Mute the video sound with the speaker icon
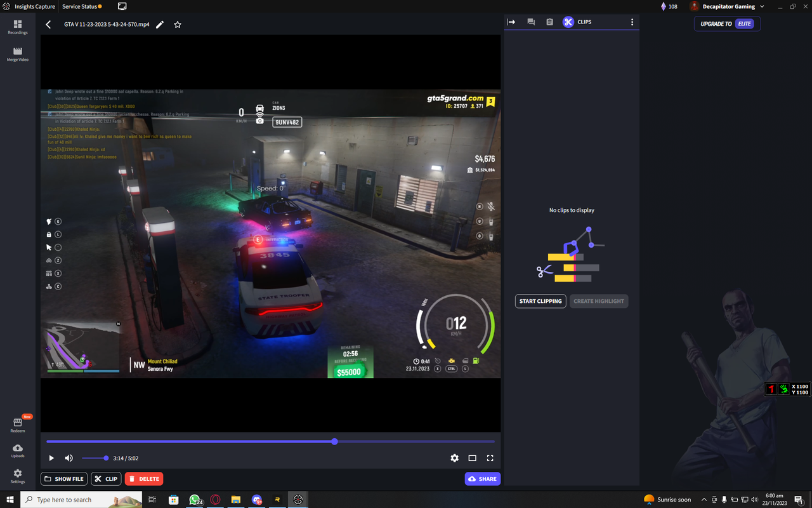The image size is (812, 508). (69, 458)
